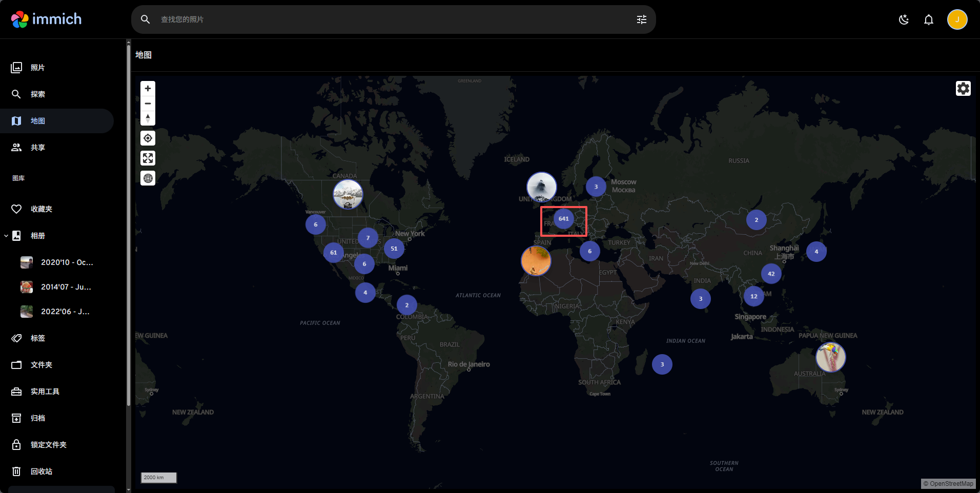
Task: Open the 共享 sharing page
Action: 57,148
